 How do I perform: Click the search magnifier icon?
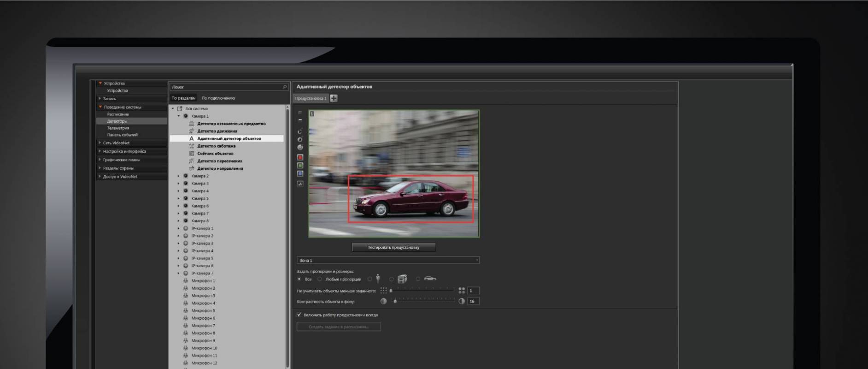coord(285,87)
